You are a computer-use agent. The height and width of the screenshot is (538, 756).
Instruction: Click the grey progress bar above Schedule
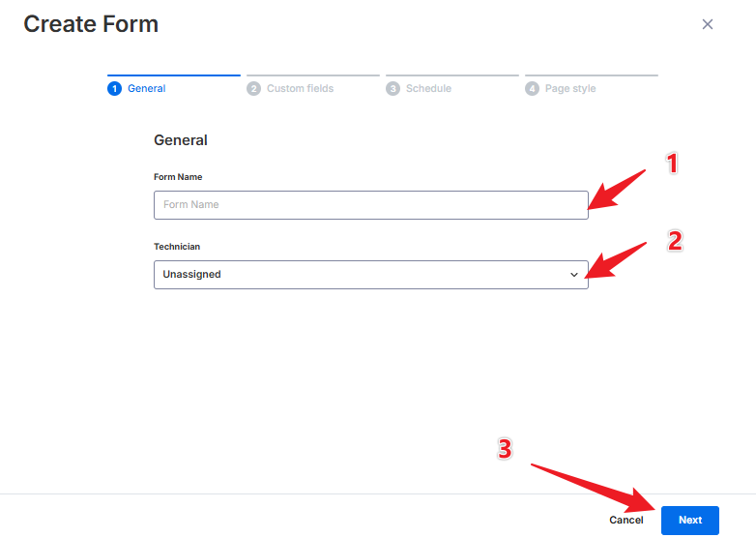452,75
